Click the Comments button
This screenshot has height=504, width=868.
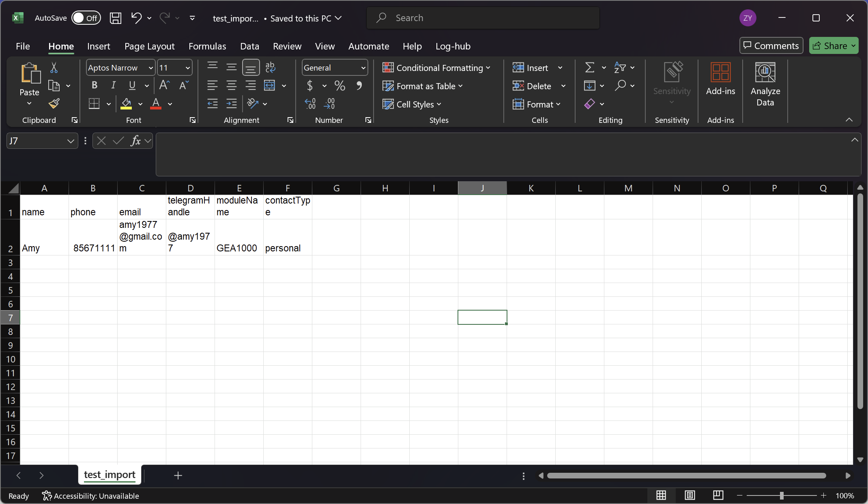[x=771, y=45]
